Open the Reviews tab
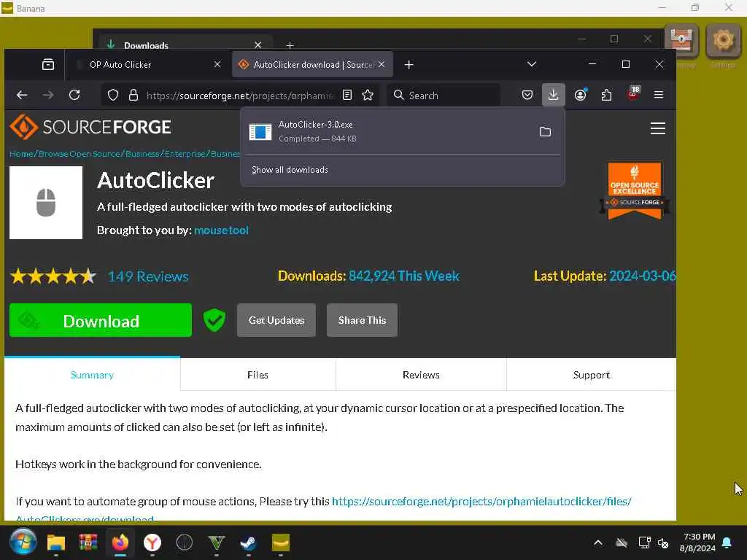This screenshot has width=747, height=560. tap(421, 375)
